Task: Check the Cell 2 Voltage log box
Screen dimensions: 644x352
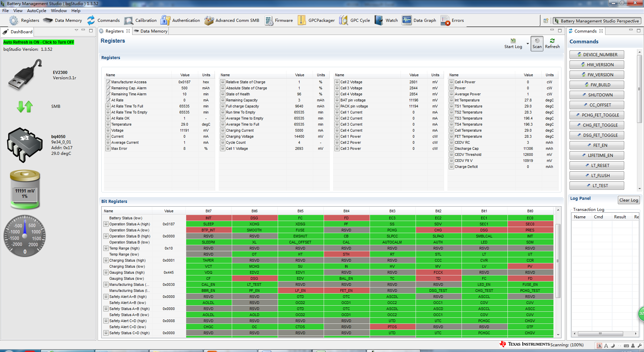Action: coord(337,82)
